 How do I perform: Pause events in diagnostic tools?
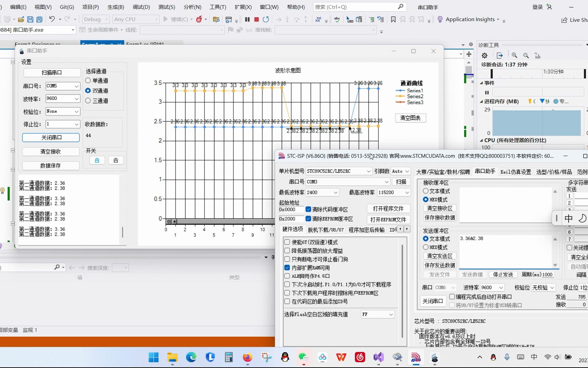click(x=487, y=92)
